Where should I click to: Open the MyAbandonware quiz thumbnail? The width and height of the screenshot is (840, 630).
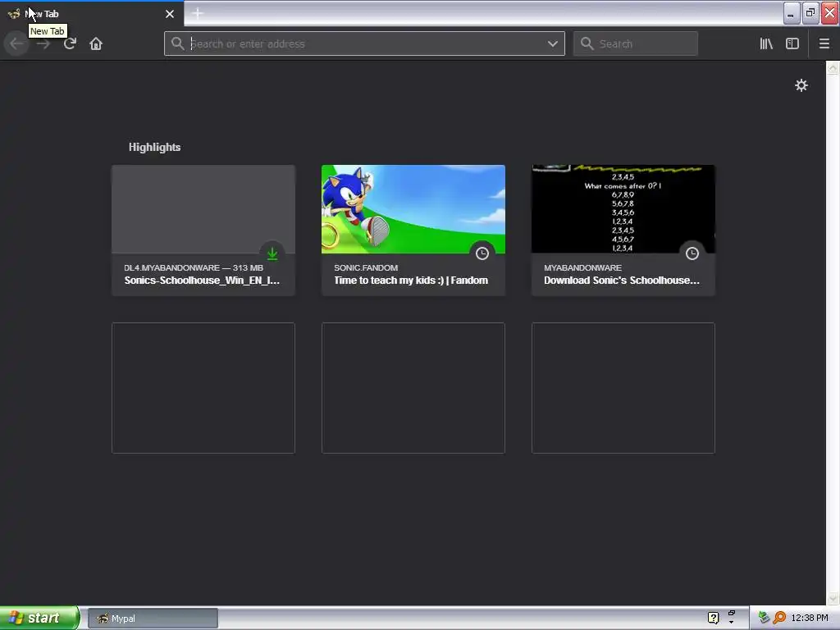[x=623, y=209]
